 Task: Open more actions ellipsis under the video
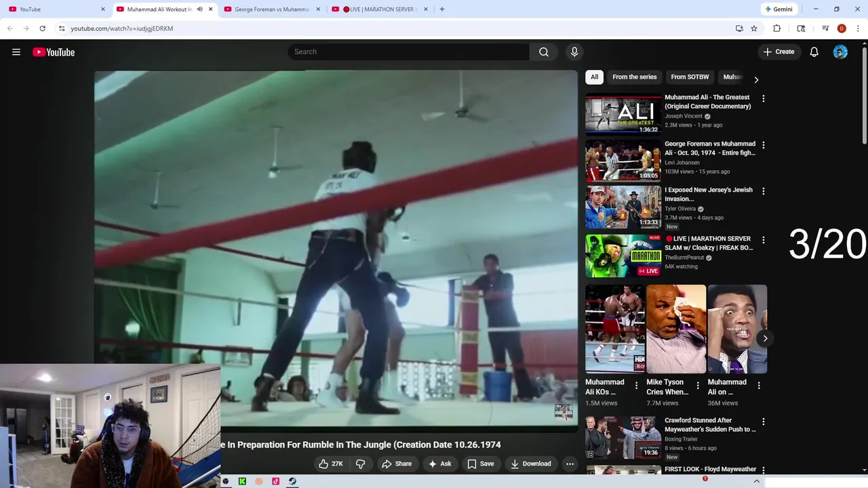pyautogui.click(x=570, y=464)
